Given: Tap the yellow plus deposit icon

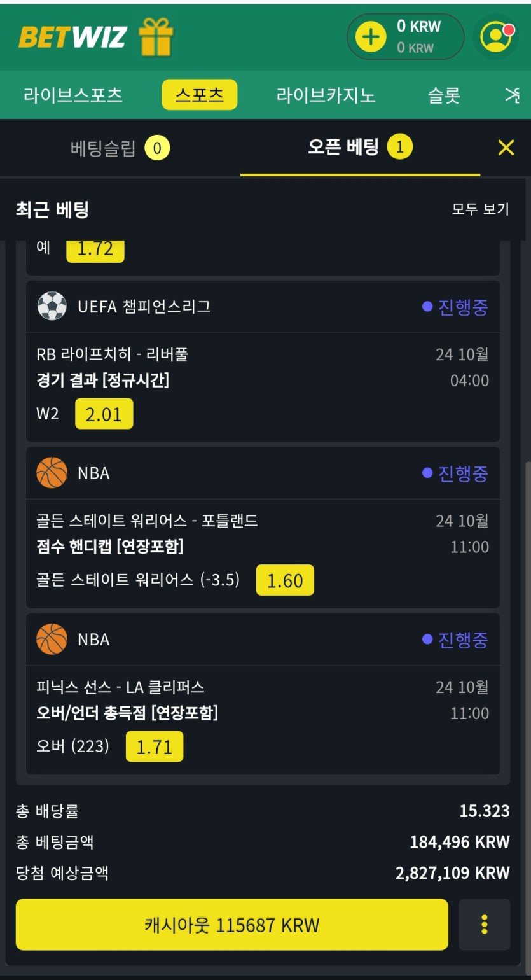Looking at the screenshot, I should (371, 37).
